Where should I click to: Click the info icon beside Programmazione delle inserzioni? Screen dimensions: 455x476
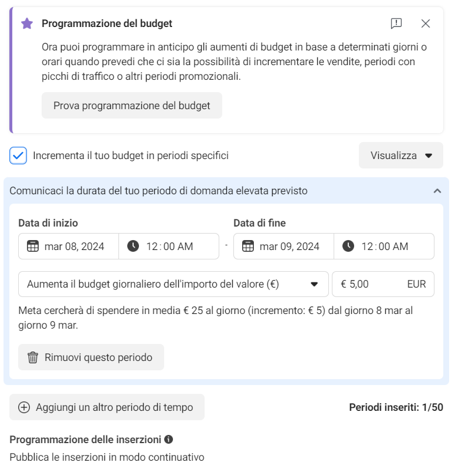coord(168,439)
